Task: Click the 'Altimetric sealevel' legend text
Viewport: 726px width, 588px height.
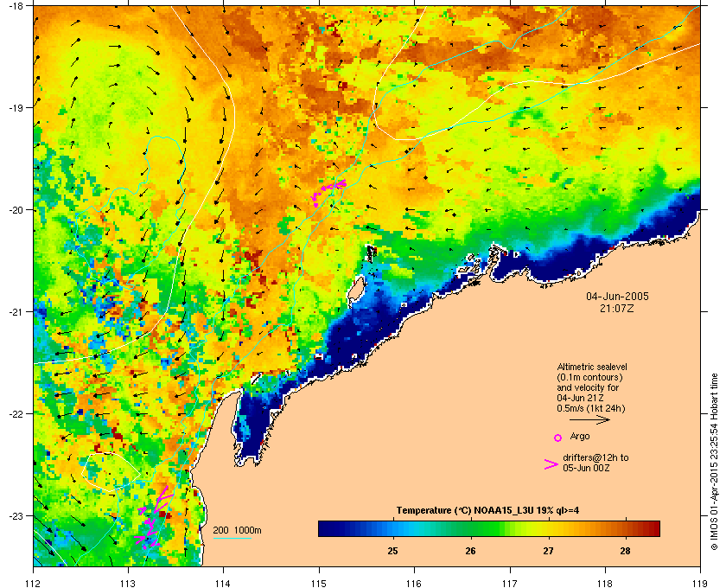Action: coord(592,367)
